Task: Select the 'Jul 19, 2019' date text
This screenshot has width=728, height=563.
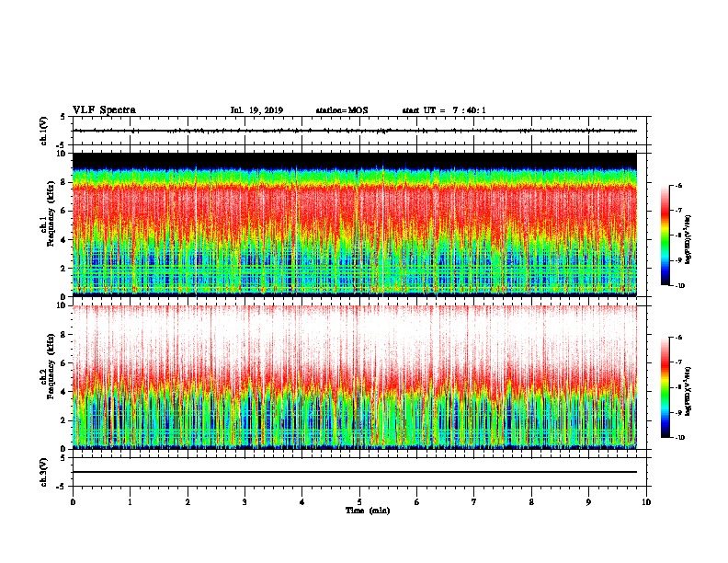Action: (256, 110)
